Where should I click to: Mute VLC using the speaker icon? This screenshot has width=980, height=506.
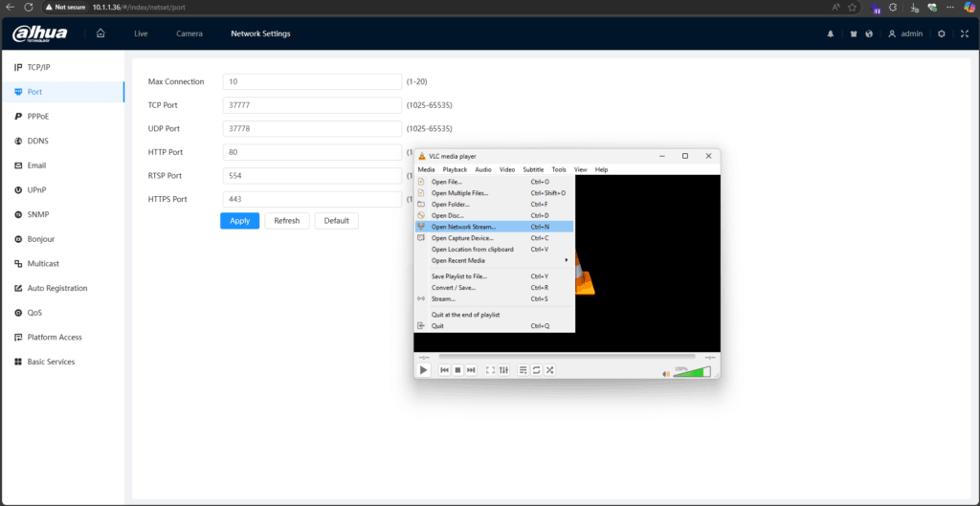click(666, 374)
